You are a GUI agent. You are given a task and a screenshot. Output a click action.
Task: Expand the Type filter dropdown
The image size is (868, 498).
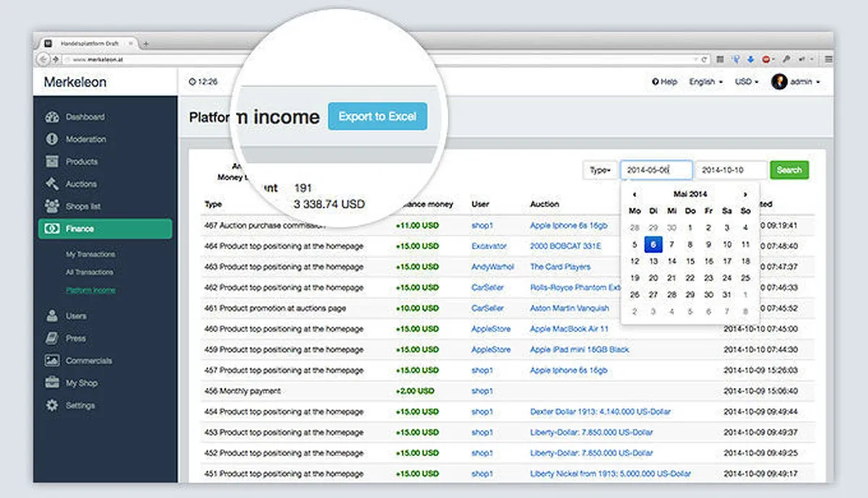point(600,170)
